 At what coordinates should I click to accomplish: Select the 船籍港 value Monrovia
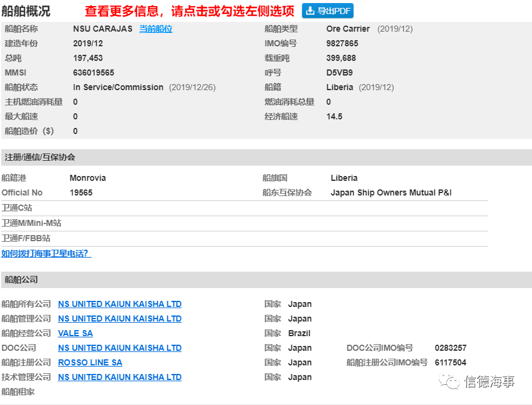pos(88,178)
